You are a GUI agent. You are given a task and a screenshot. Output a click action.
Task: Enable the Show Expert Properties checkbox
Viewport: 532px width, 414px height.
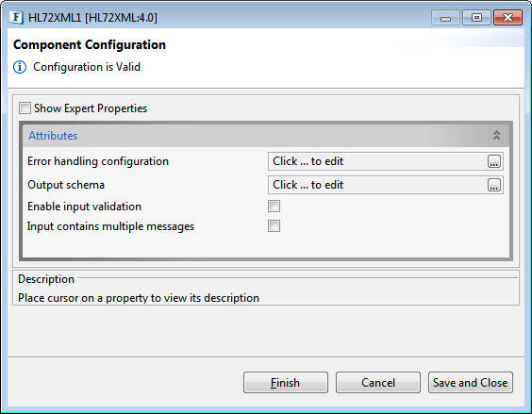[x=25, y=108]
